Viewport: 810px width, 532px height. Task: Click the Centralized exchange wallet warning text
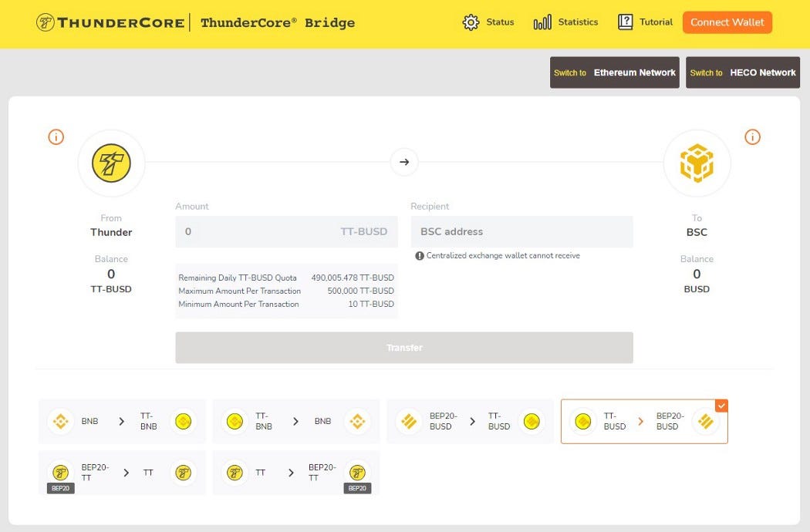point(503,256)
